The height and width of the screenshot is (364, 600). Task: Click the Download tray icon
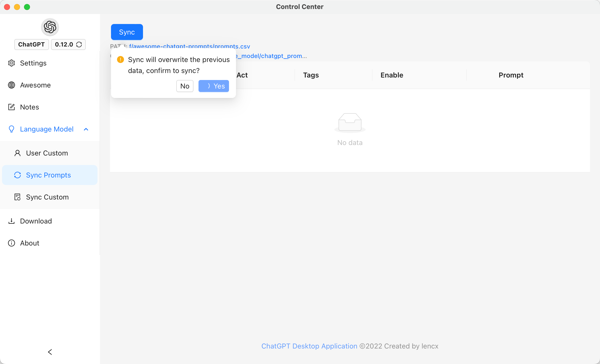click(x=11, y=221)
